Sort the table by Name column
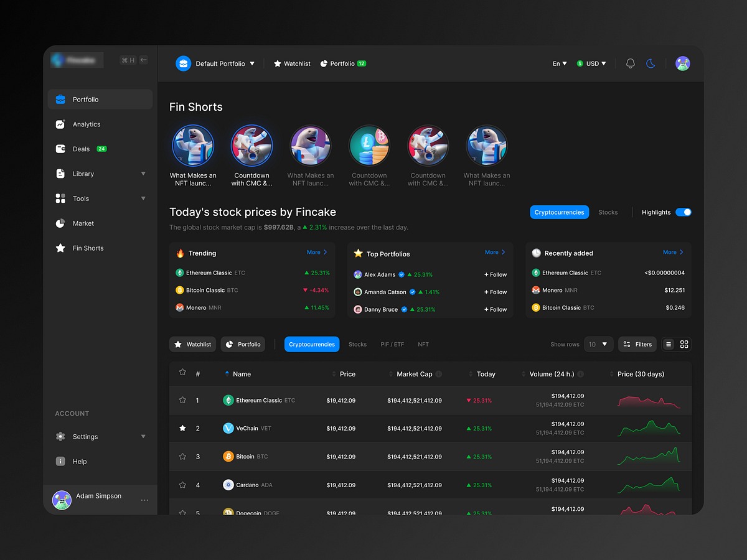747x560 pixels. pyautogui.click(x=238, y=374)
